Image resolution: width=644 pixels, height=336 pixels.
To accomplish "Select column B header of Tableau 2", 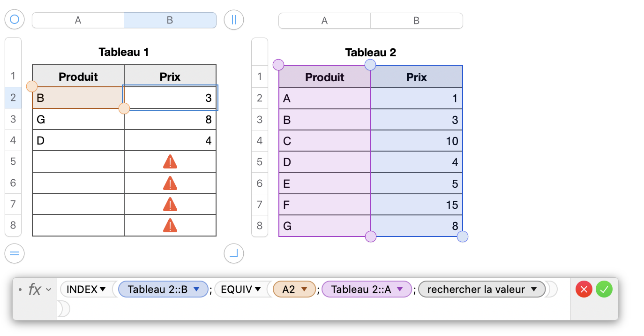I will pyautogui.click(x=416, y=21).
